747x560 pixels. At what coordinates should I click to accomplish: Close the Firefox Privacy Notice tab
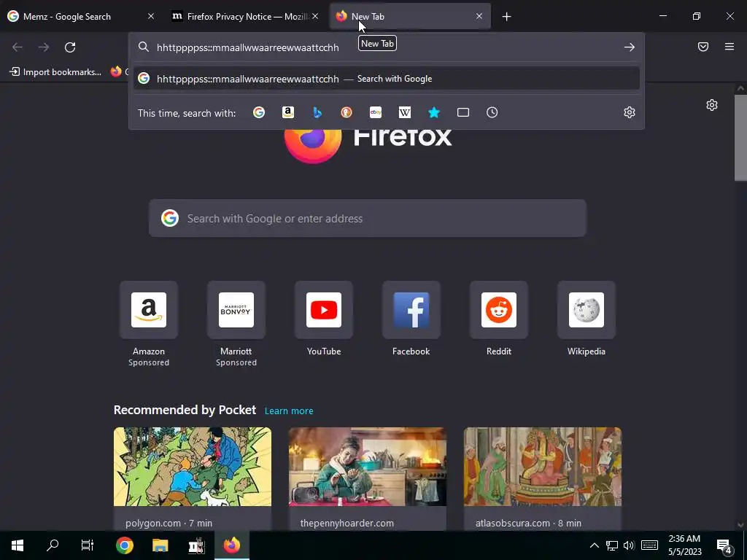tap(315, 16)
